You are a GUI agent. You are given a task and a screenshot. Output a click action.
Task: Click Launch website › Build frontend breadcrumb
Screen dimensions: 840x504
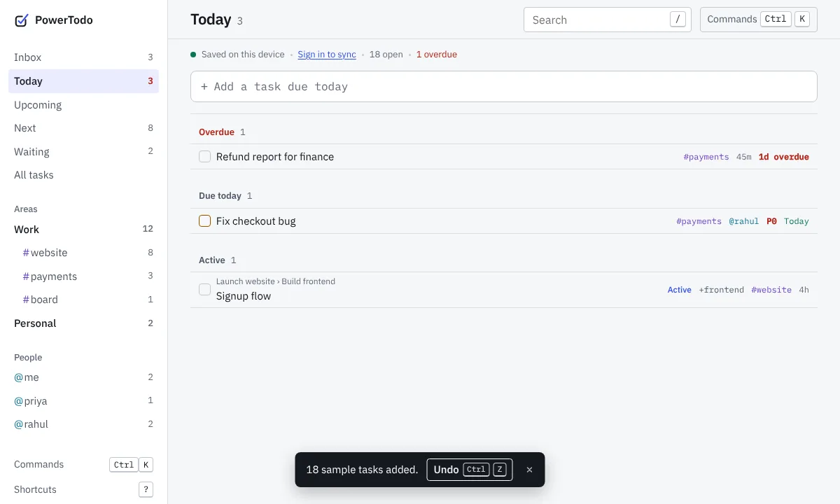point(276,281)
